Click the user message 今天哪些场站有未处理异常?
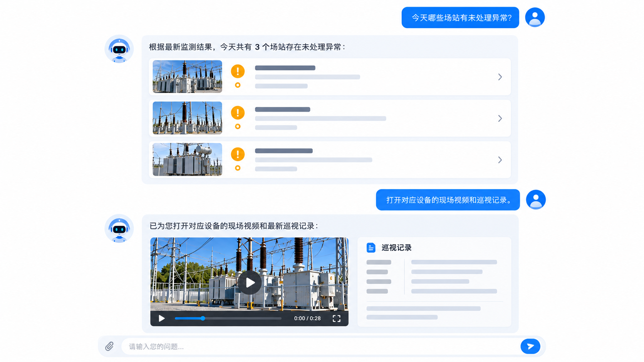This screenshot has width=644, height=362. [x=460, y=18]
